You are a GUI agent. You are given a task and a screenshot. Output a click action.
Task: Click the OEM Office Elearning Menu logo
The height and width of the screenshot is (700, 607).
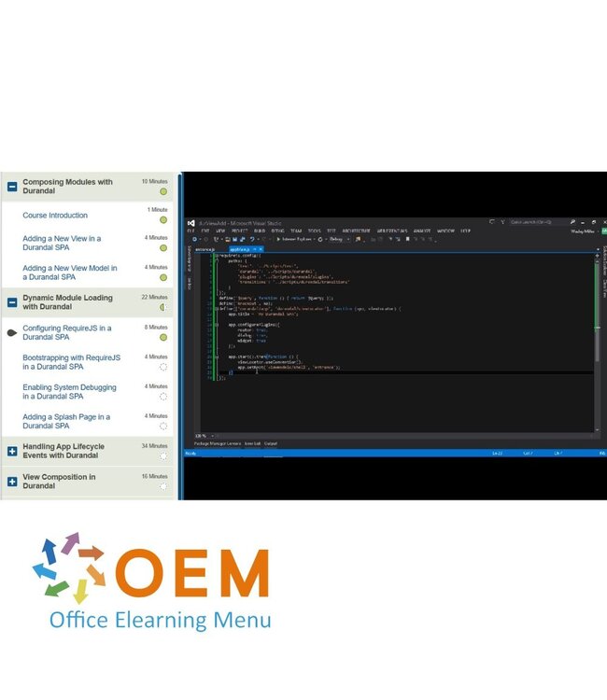151,581
